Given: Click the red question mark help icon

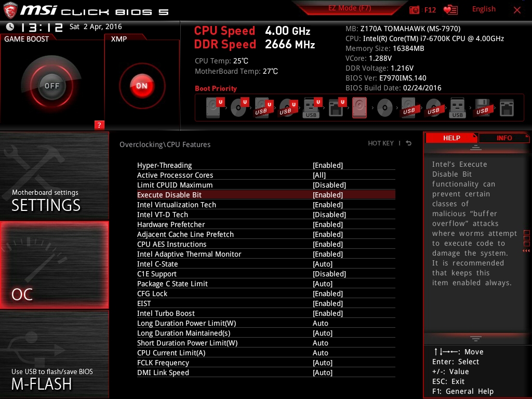Looking at the screenshot, I should point(99,125).
